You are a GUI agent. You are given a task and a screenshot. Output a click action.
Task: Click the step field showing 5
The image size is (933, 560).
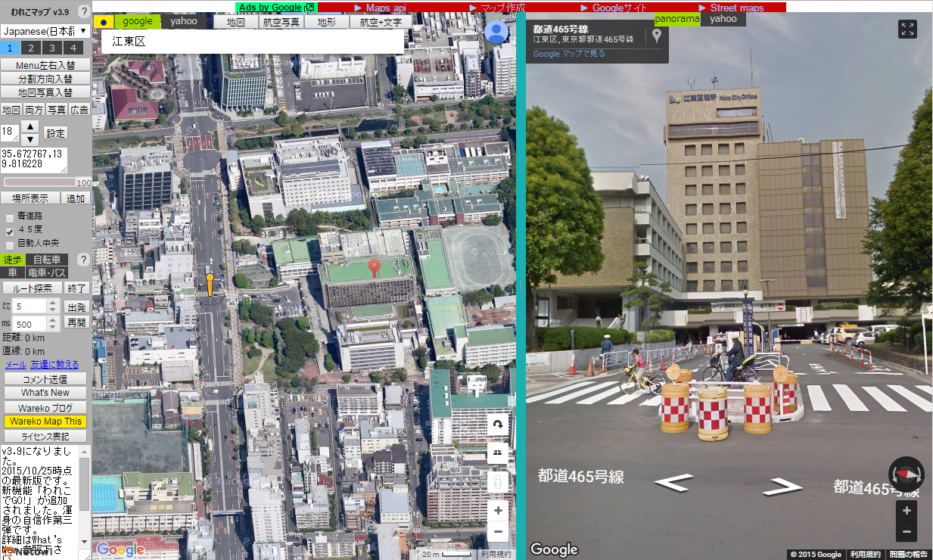point(36,306)
